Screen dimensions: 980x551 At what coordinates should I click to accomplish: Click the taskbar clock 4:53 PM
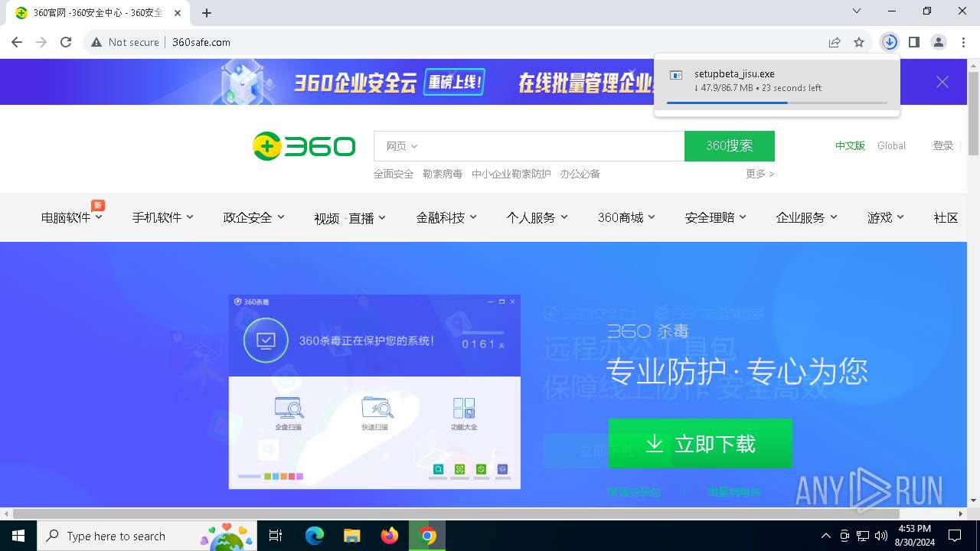coord(914,536)
